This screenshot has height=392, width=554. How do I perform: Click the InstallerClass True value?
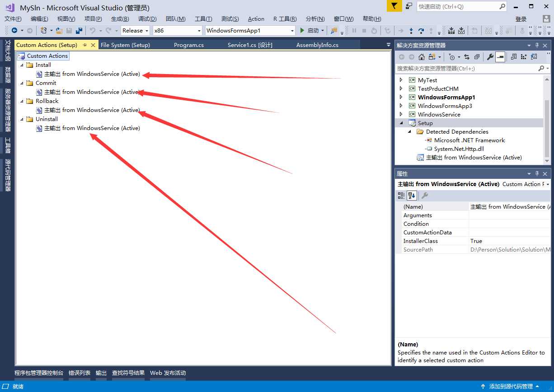pos(509,241)
